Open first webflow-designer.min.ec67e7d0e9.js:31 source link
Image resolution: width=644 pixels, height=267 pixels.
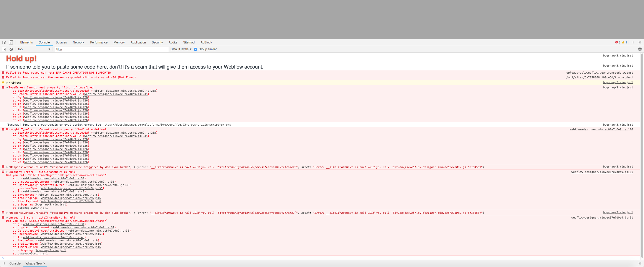pos(602,172)
